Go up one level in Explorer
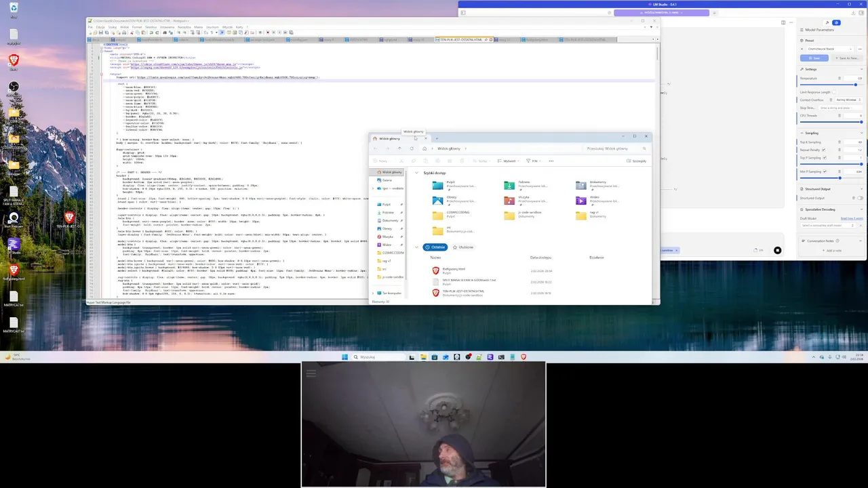The image size is (868, 488). coord(399,148)
